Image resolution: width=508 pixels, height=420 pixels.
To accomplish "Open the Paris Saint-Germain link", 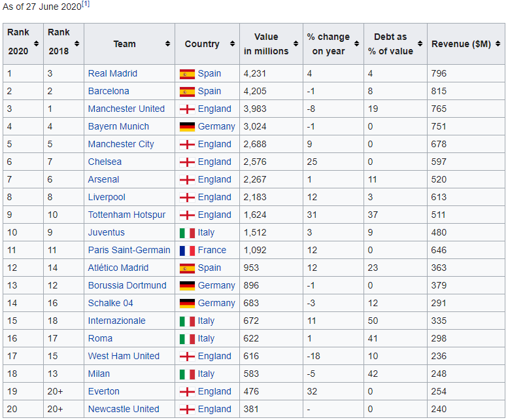I will [129, 250].
